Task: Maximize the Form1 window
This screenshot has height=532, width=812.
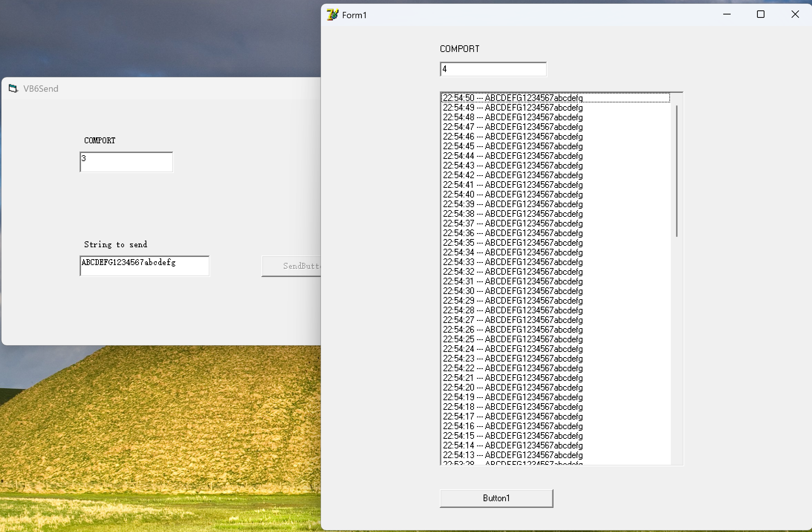Action: (761, 14)
